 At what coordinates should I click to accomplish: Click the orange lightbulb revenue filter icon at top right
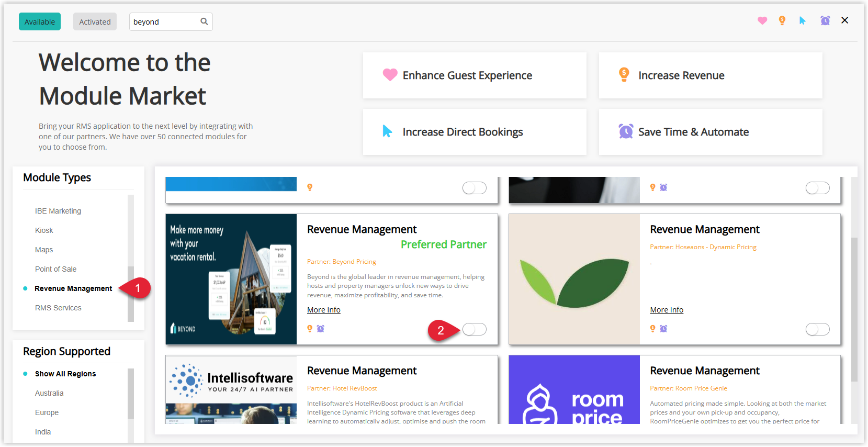coord(782,20)
